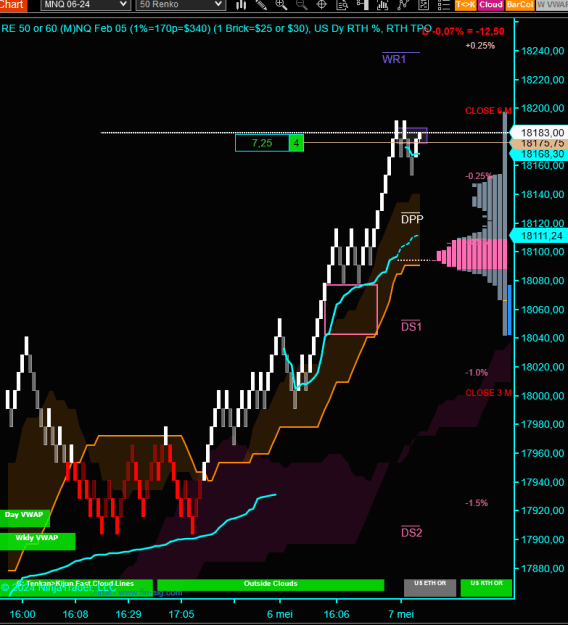Click the cyan 18168,30 price marker
568x625 pixels.
click(x=539, y=154)
